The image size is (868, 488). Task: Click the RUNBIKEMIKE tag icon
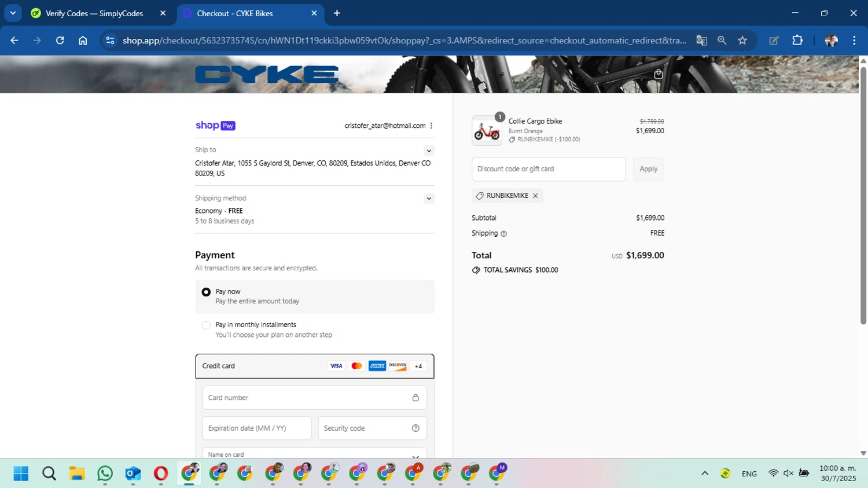(480, 196)
